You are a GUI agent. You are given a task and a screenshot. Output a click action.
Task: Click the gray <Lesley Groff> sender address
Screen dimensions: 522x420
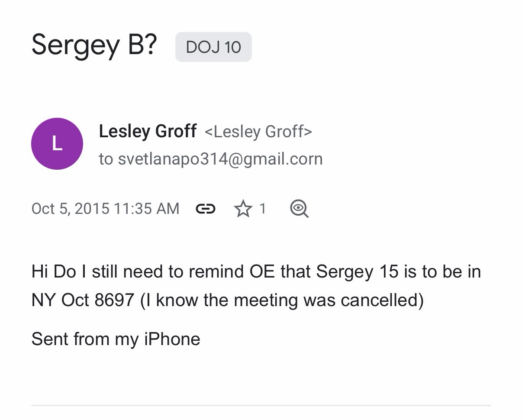[x=258, y=132]
